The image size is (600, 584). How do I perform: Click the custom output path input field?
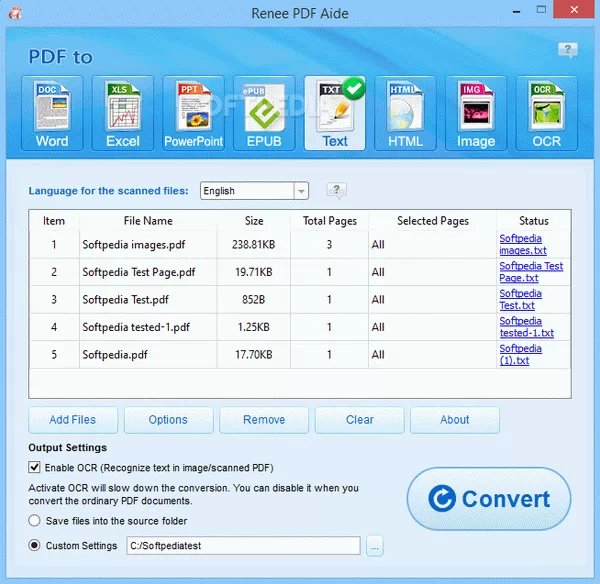243,545
